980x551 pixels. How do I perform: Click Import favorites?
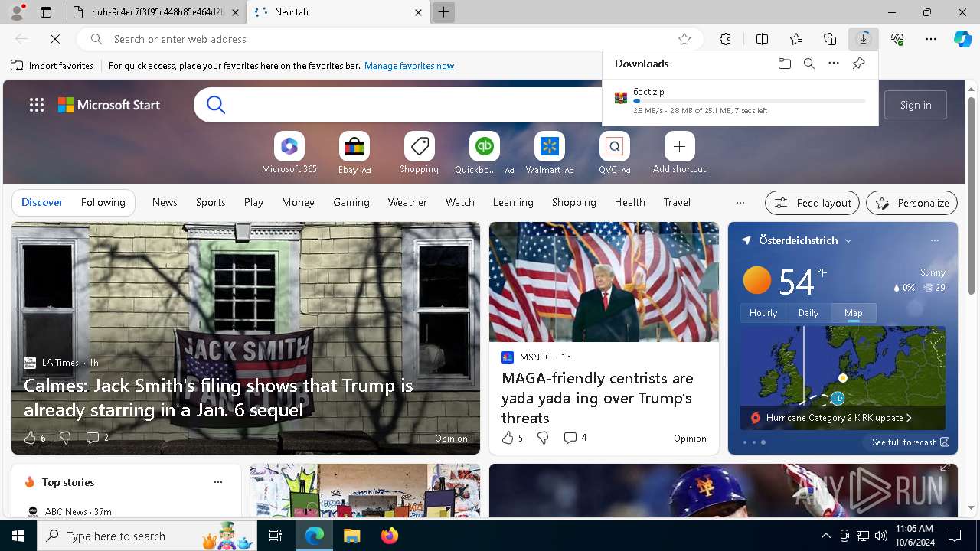point(52,66)
